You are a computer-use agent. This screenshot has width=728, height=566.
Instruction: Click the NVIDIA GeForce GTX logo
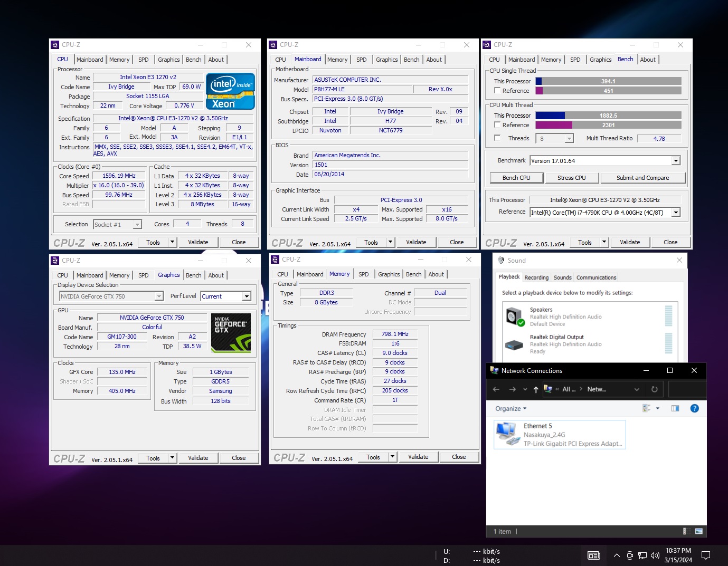(231, 333)
